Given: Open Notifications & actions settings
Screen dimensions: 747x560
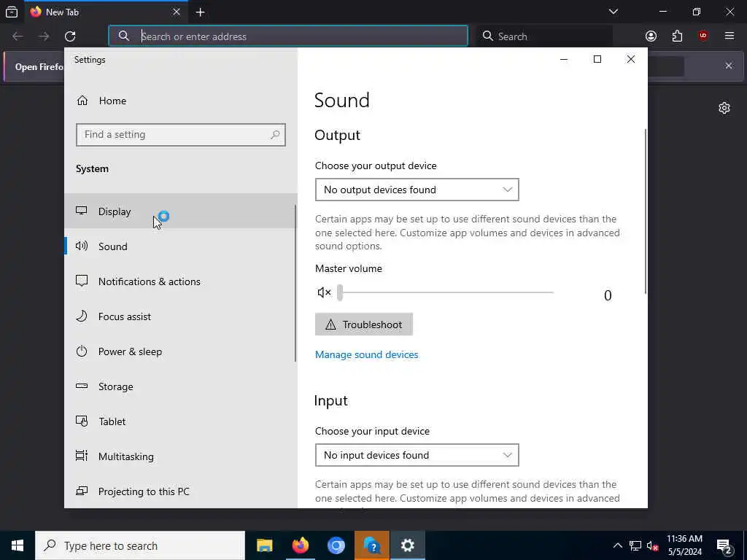Looking at the screenshot, I should (x=181, y=281).
